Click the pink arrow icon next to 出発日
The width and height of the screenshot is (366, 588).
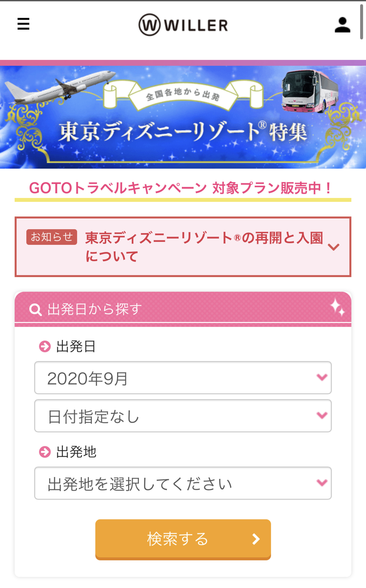[45, 346]
